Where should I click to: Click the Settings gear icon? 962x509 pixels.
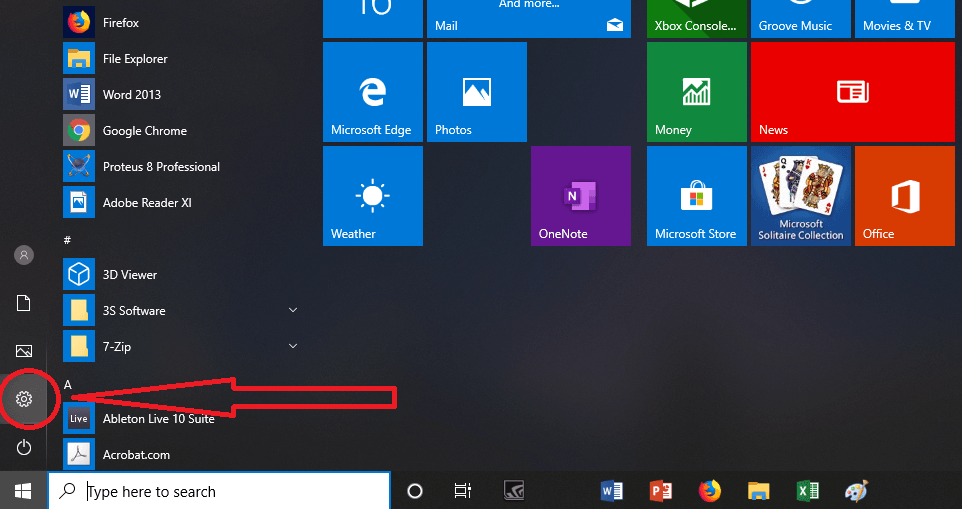coord(24,399)
